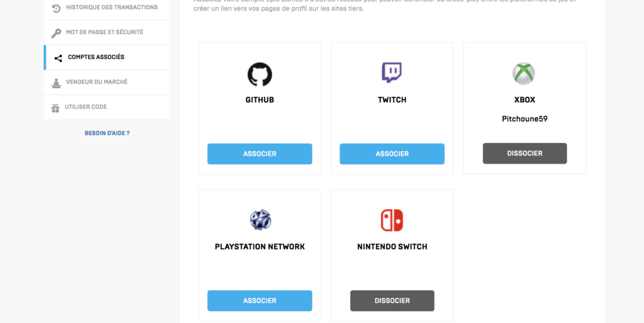Open Historique des transactions

coord(107,8)
